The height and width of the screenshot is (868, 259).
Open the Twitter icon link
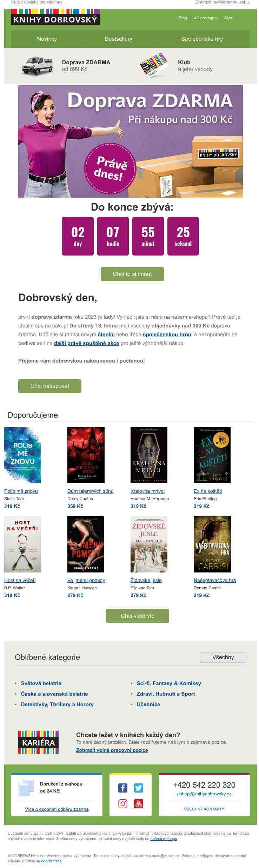(139, 788)
